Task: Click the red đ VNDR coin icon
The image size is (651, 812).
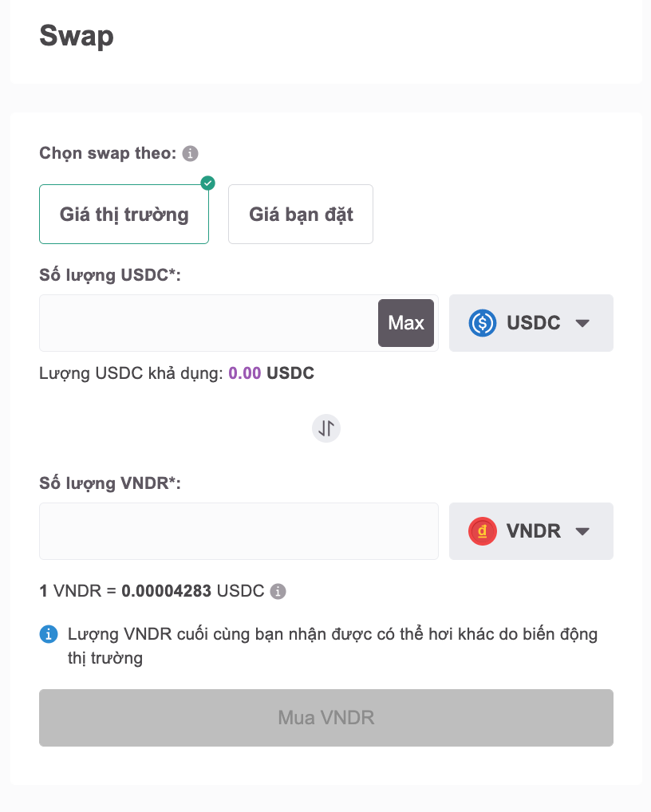Action: click(x=482, y=531)
